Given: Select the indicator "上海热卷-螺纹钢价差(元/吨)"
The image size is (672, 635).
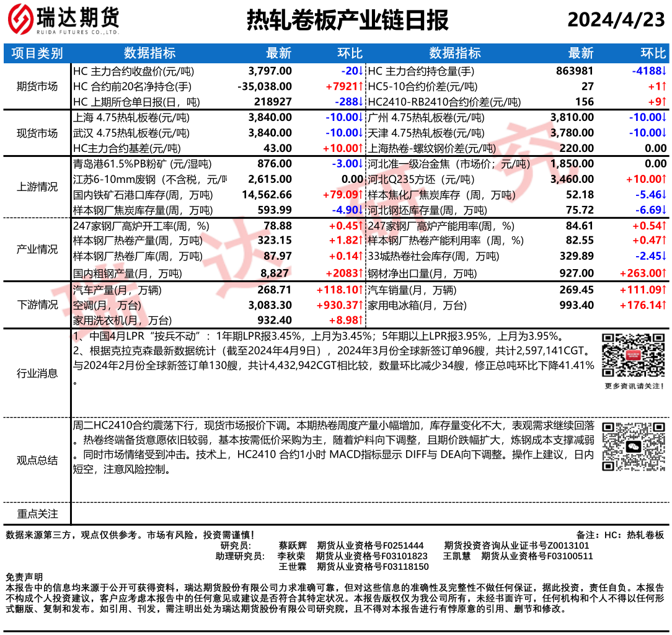Looking at the screenshot, I should [432, 148].
